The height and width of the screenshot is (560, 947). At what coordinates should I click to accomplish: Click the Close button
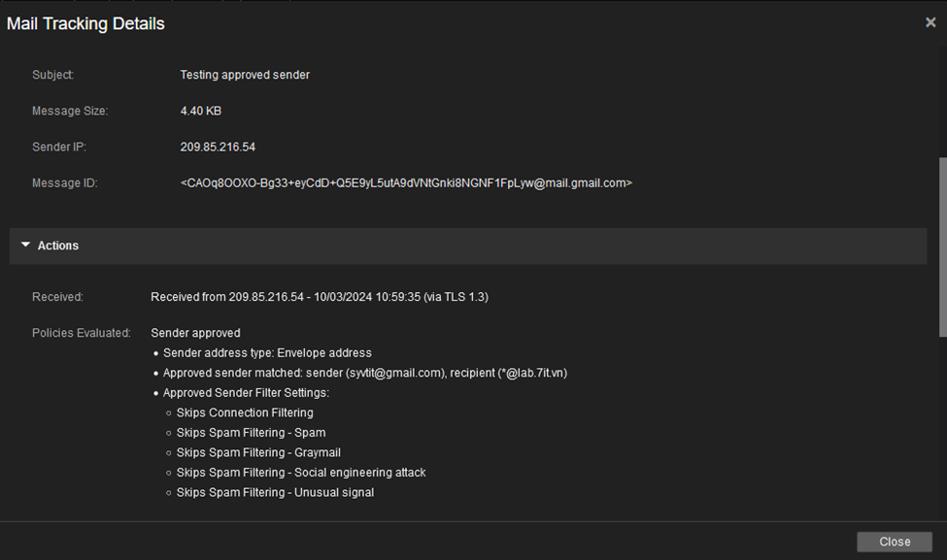pos(895,542)
